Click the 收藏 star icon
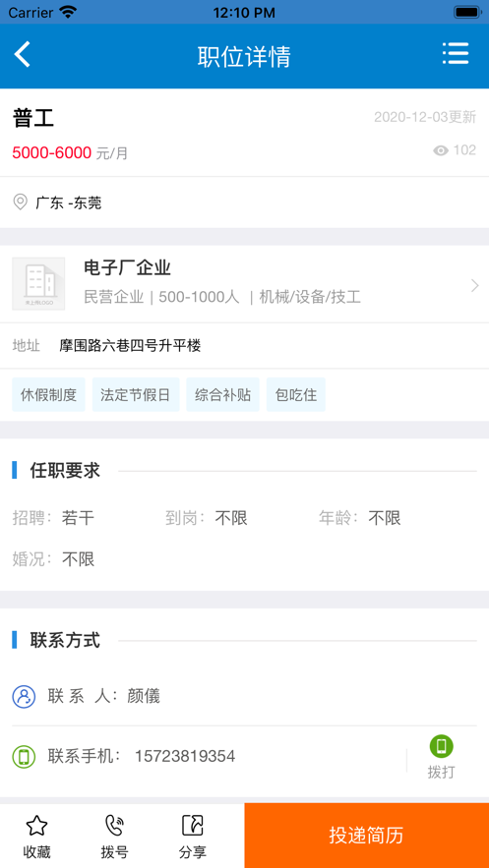This screenshot has width=489, height=868. pos(37,827)
